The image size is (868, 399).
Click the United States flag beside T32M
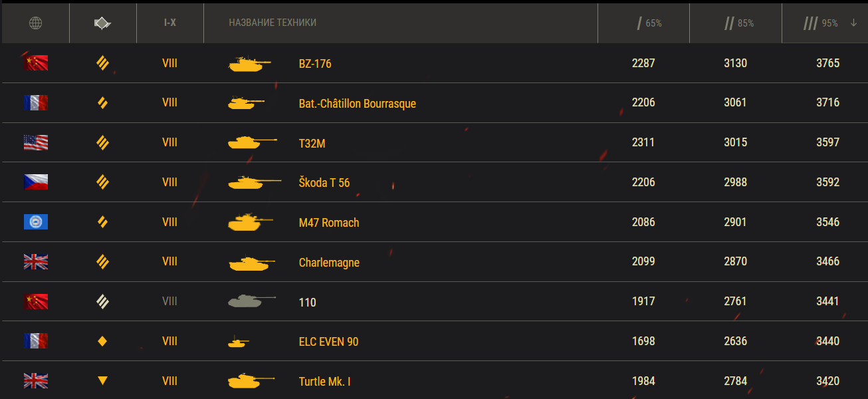click(x=36, y=142)
